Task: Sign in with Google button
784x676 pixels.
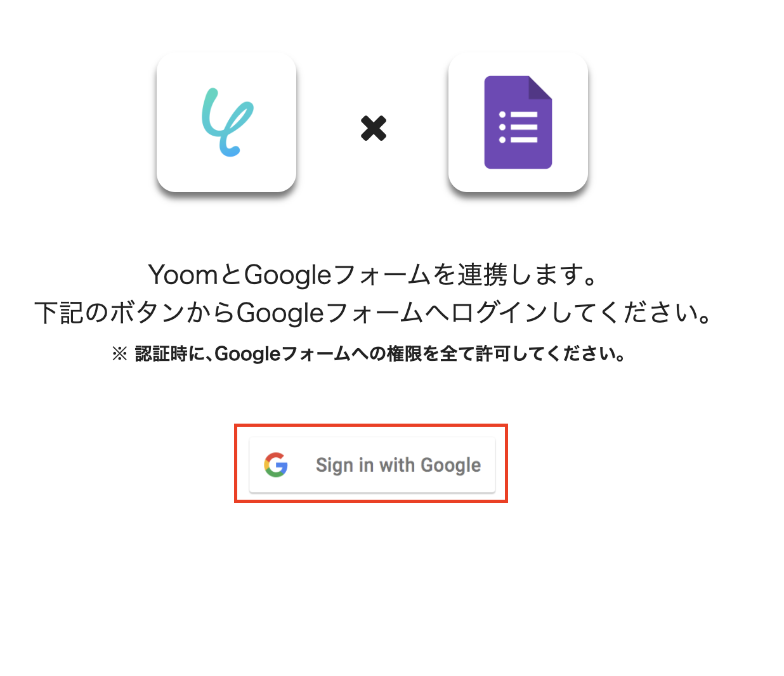Action: (372, 465)
